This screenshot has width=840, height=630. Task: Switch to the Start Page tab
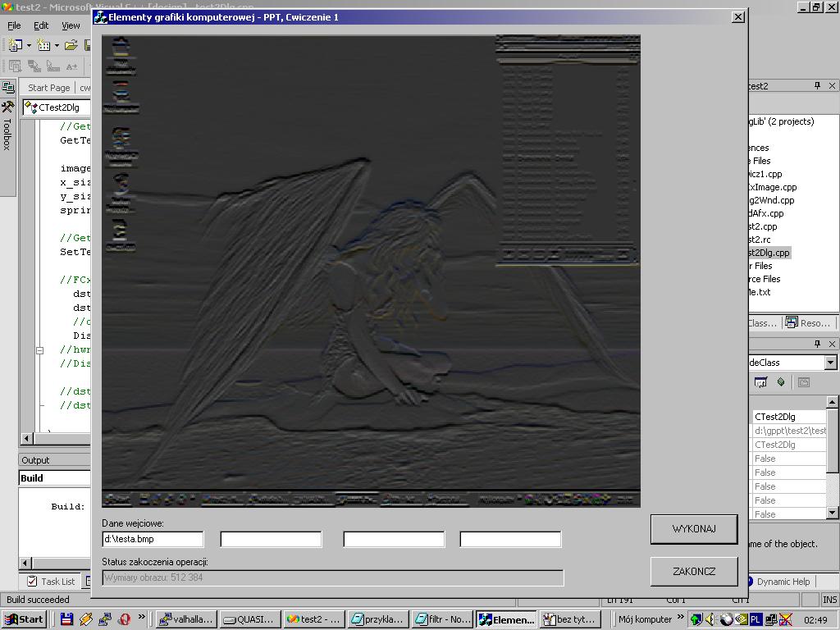tap(48, 88)
